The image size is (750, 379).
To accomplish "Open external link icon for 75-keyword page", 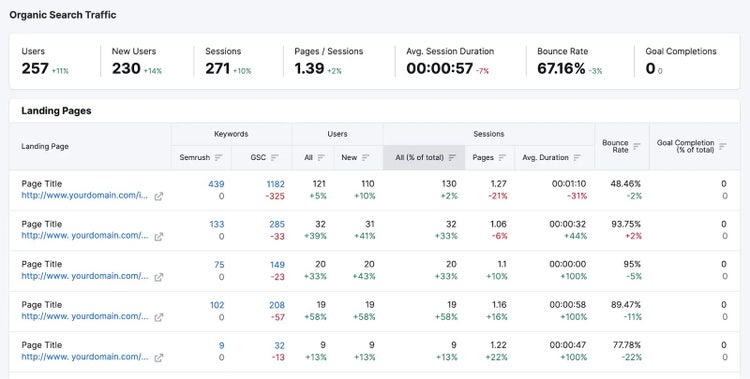I will (158, 277).
